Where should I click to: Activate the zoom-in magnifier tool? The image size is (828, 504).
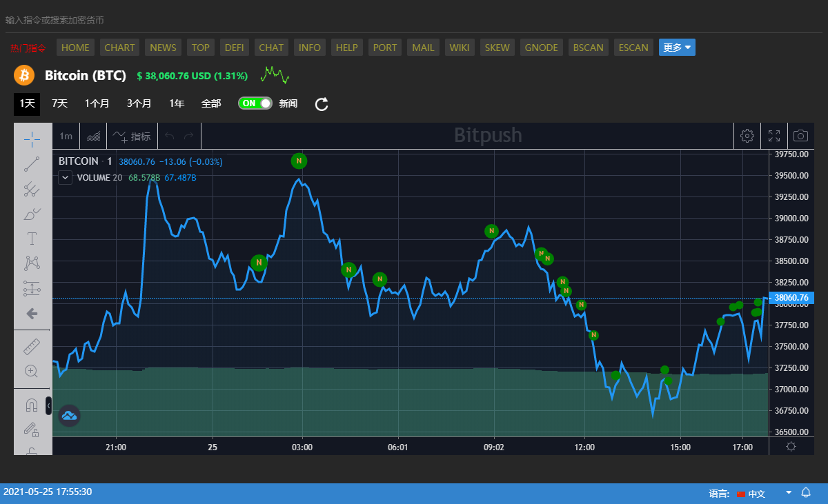pyautogui.click(x=32, y=371)
